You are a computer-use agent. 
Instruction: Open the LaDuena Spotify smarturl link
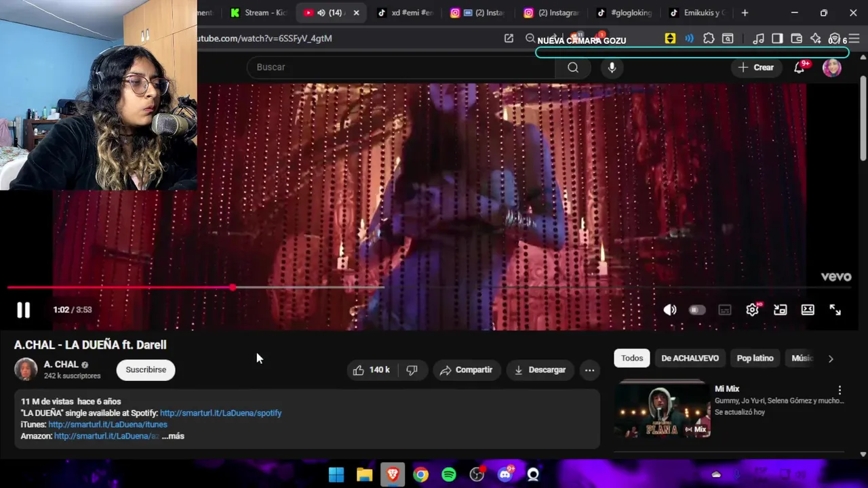click(220, 413)
